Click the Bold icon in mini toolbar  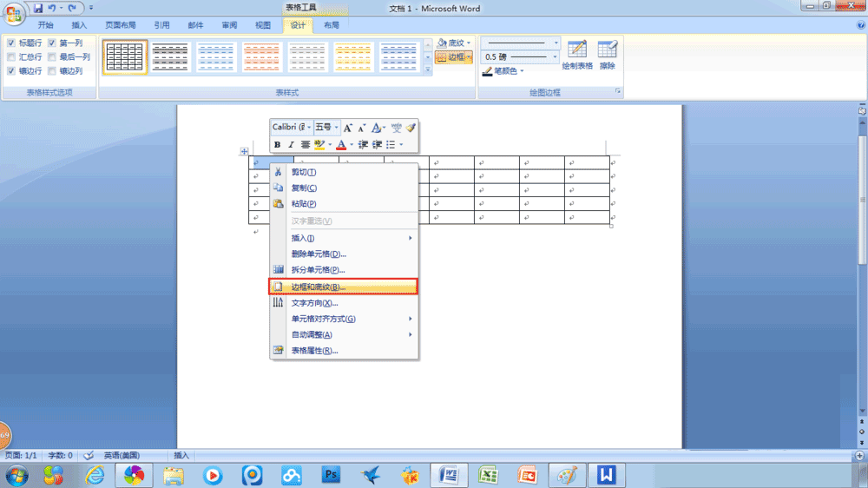click(x=277, y=144)
